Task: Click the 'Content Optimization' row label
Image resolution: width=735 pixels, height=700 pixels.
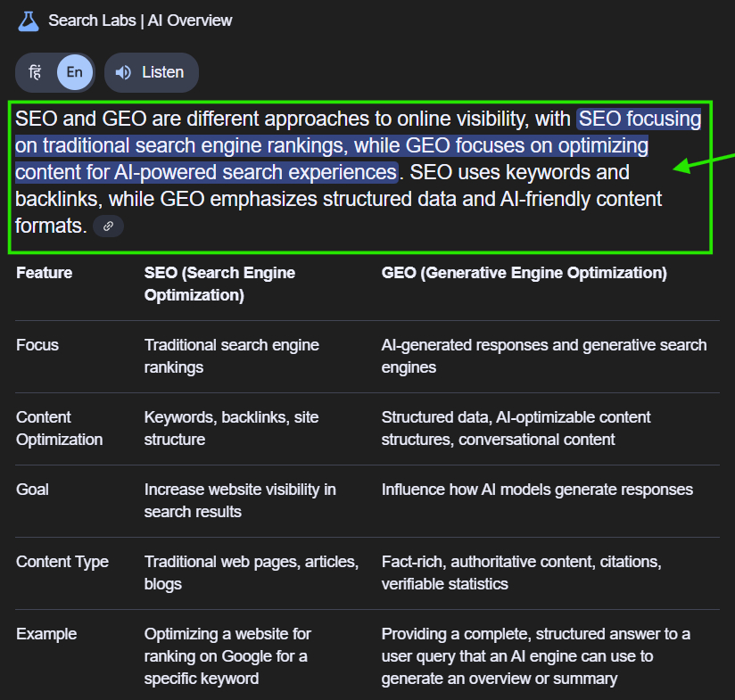Action: tap(59, 428)
